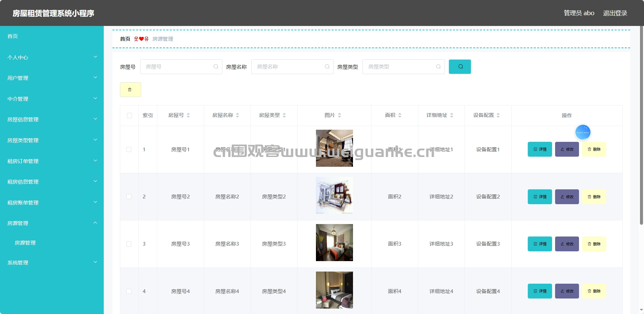Click the search icon inside 房屋名称 field
This screenshot has height=314, width=644.
pos(327,66)
